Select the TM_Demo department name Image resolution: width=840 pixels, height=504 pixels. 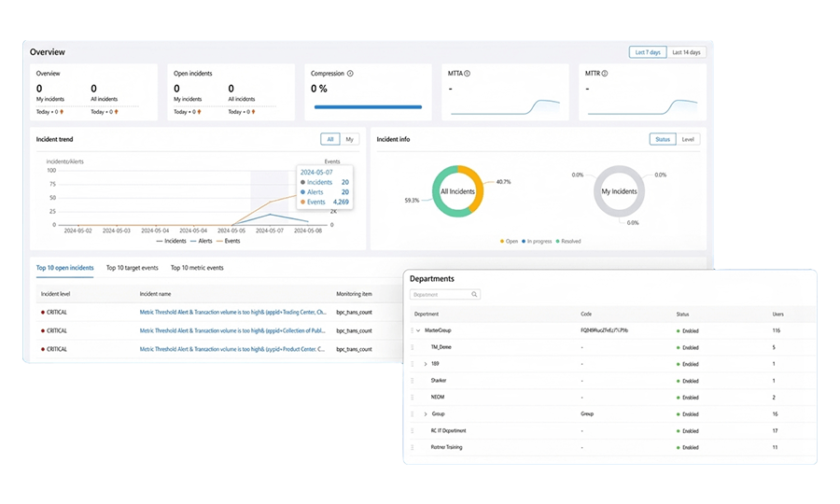tap(441, 347)
